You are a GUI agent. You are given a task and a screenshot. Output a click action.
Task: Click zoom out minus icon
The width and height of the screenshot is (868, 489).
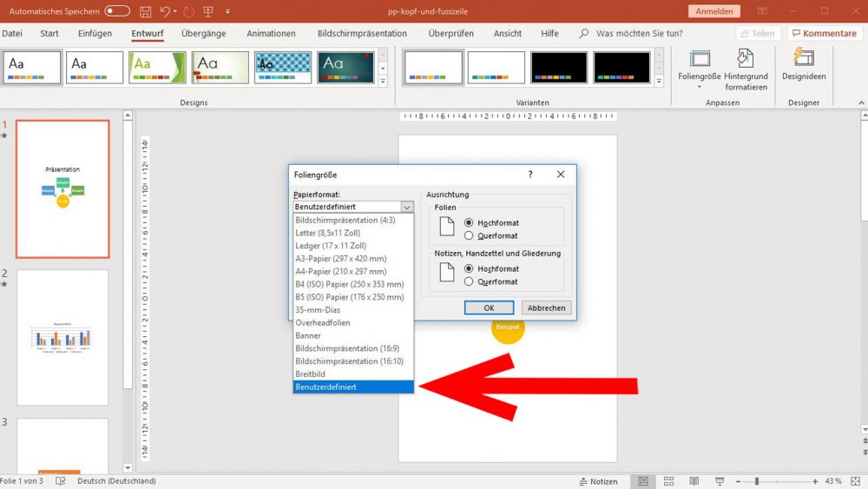(x=738, y=481)
